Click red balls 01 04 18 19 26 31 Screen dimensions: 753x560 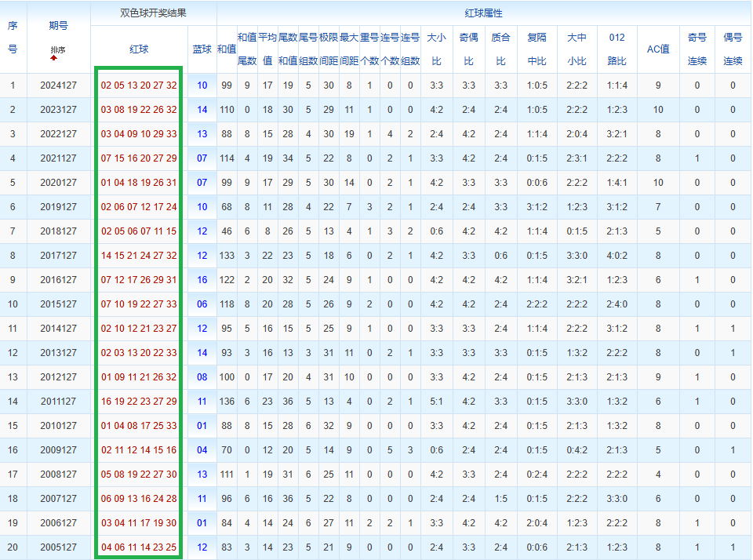tap(139, 183)
